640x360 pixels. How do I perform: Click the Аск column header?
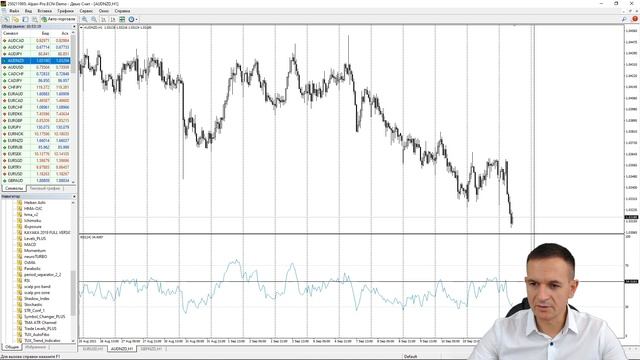[64, 33]
